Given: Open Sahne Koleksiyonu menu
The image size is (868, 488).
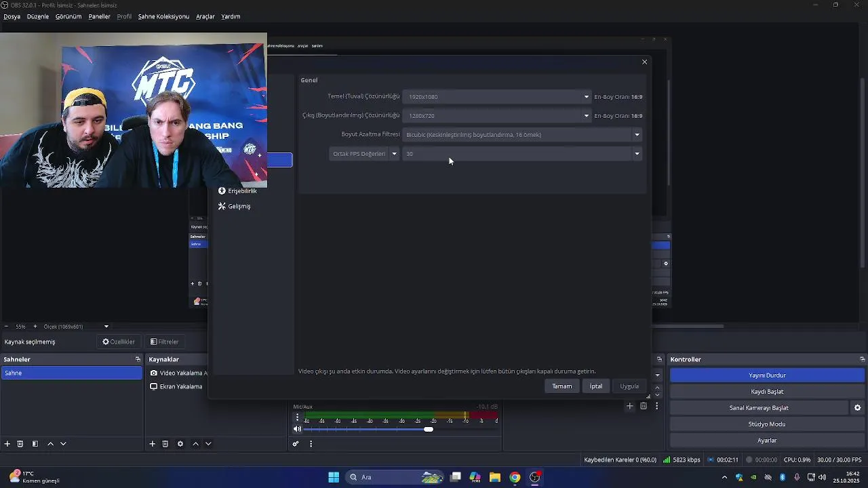Looking at the screenshot, I should pyautogui.click(x=163, y=16).
